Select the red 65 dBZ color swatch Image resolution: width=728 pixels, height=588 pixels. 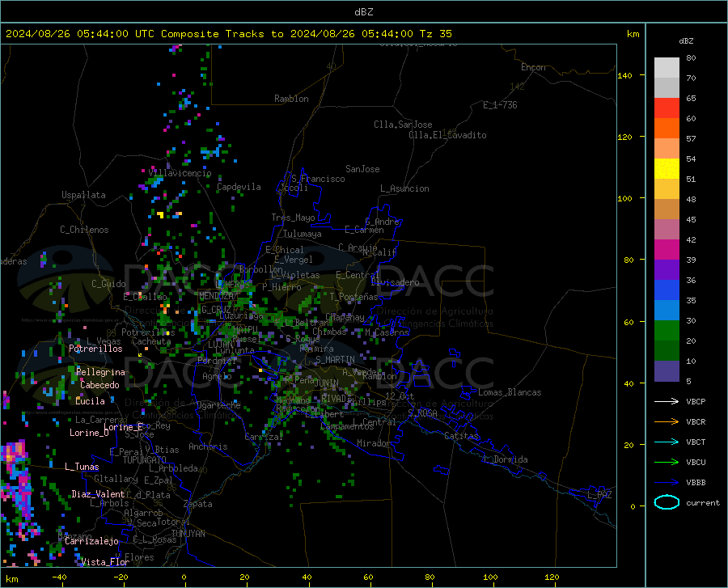(667, 108)
